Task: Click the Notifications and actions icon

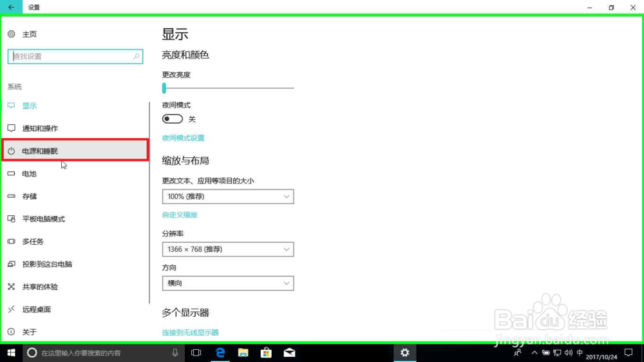Action: 12,128
